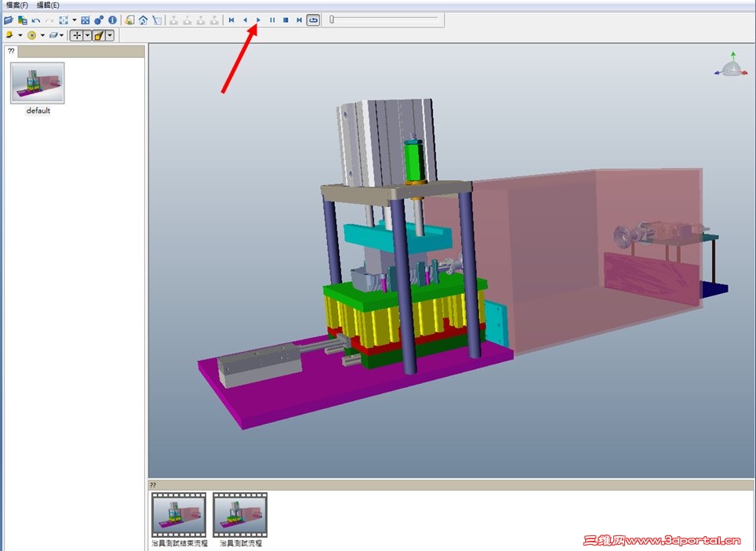756x551 pixels.
Task: Click the greyed redo arrow
Action: tap(49, 20)
